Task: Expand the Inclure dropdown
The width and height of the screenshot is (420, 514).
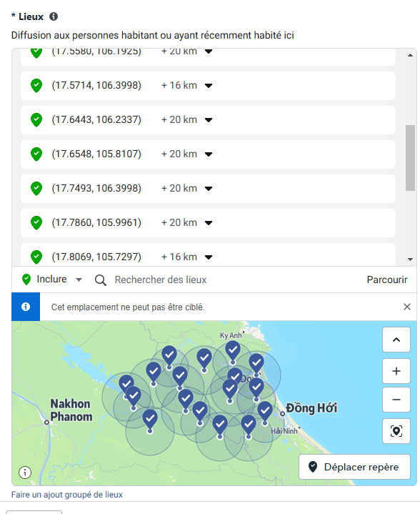Action: coord(51,280)
